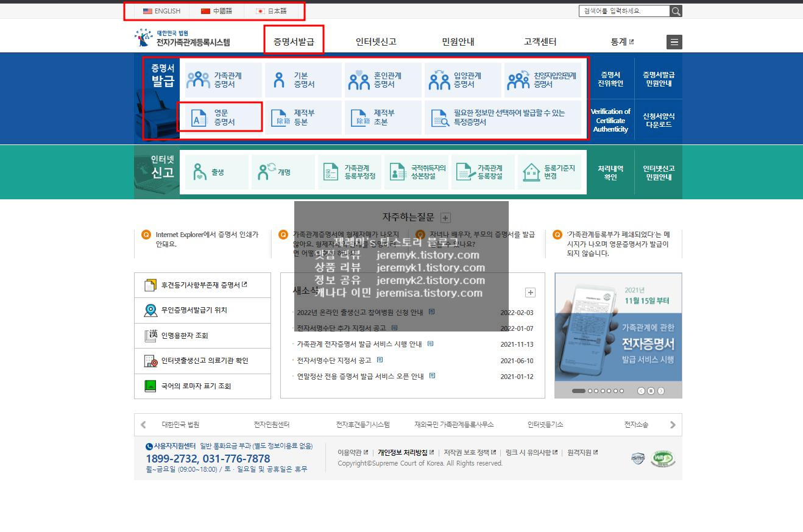Open FAQ about Internet Explorer 증명서 인쇄
Viewport: 803px width, 532px height.
pyautogui.click(x=207, y=239)
